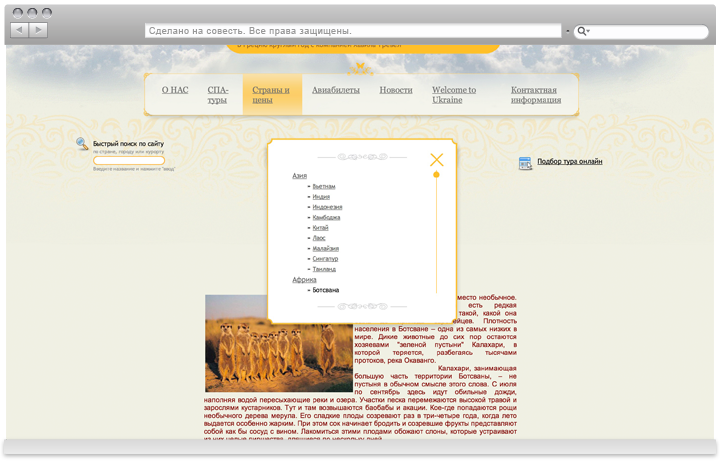The height and width of the screenshot is (462, 720).
Task: Click the quick search magnifier icon
Action: coord(82,144)
